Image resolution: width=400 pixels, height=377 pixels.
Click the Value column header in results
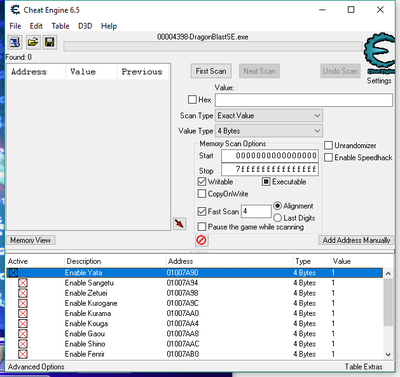pyautogui.click(x=92, y=72)
